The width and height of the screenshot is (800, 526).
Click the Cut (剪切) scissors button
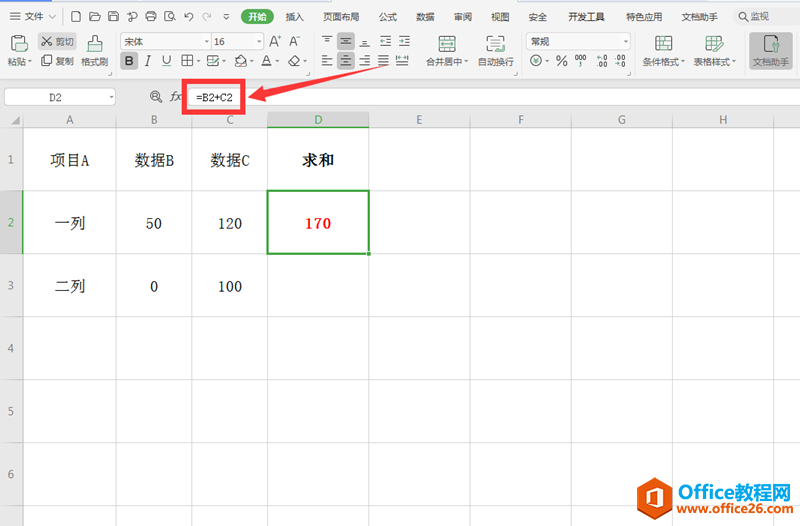pyautogui.click(x=58, y=41)
